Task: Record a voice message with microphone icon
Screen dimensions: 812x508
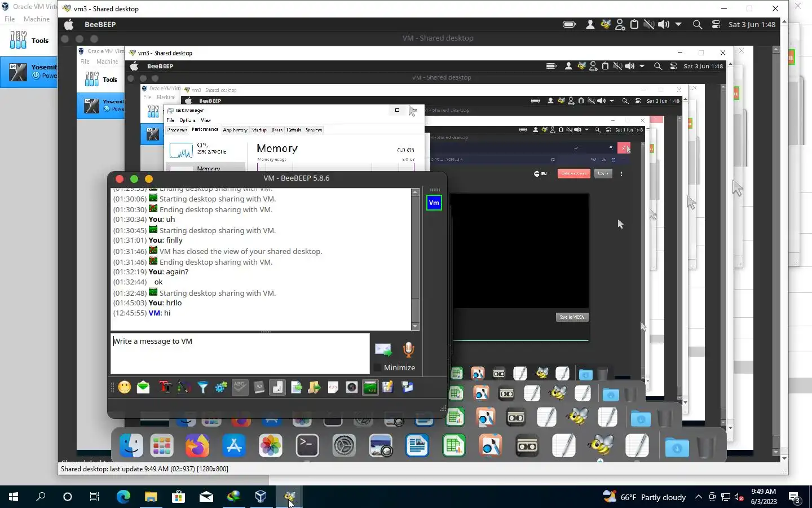Action: coord(409,350)
